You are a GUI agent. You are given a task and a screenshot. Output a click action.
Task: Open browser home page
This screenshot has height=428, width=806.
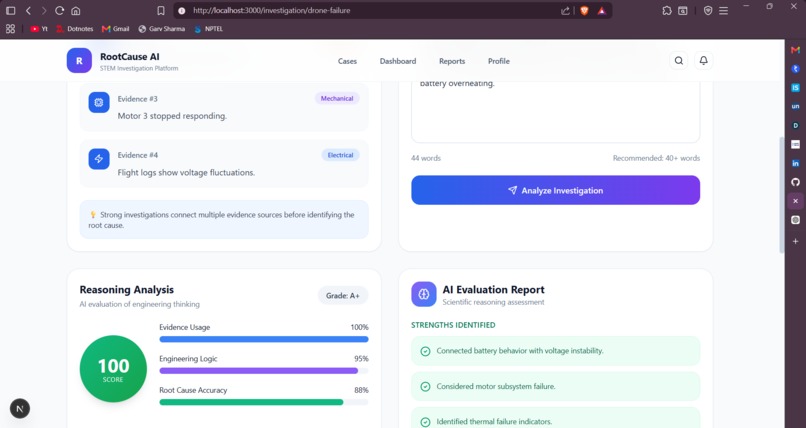click(x=76, y=10)
